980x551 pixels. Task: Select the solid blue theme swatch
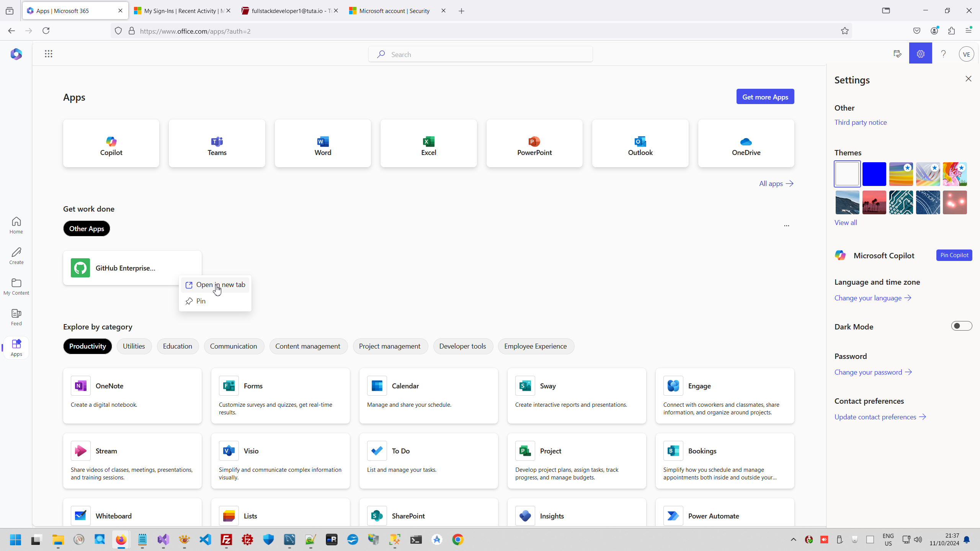coord(874,174)
